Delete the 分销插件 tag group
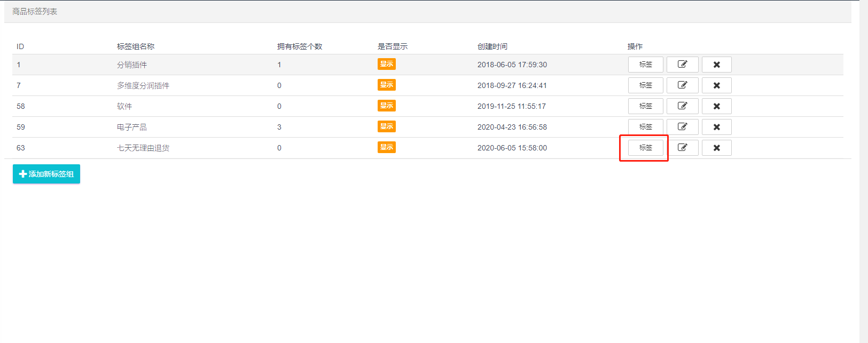Image resolution: width=868 pixels, height=343 pixels. tap(716, 65)
